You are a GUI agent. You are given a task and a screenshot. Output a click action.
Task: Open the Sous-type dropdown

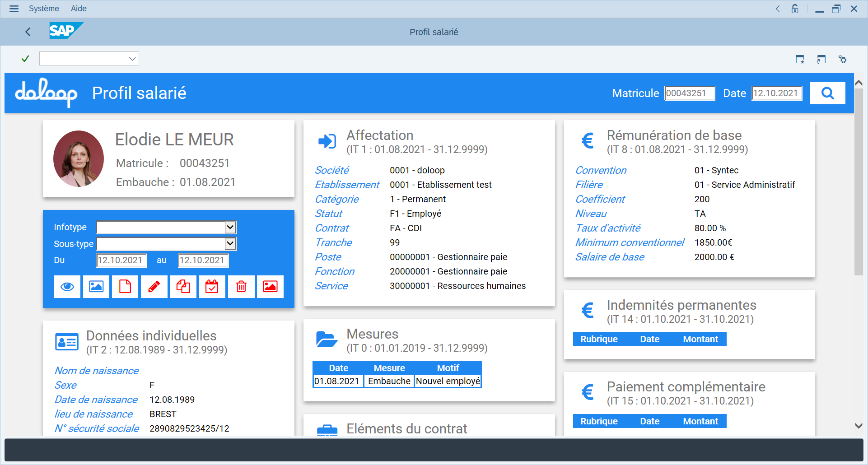point(230,244)
